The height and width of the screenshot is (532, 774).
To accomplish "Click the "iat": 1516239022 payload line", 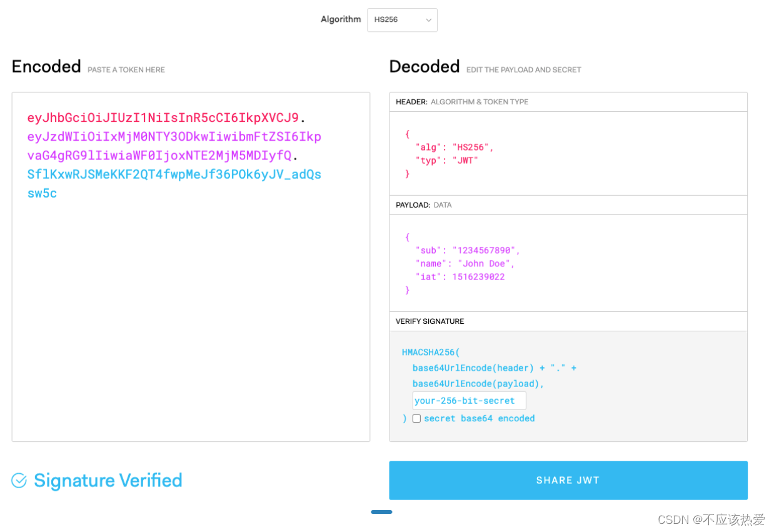I will click(460, 277).
